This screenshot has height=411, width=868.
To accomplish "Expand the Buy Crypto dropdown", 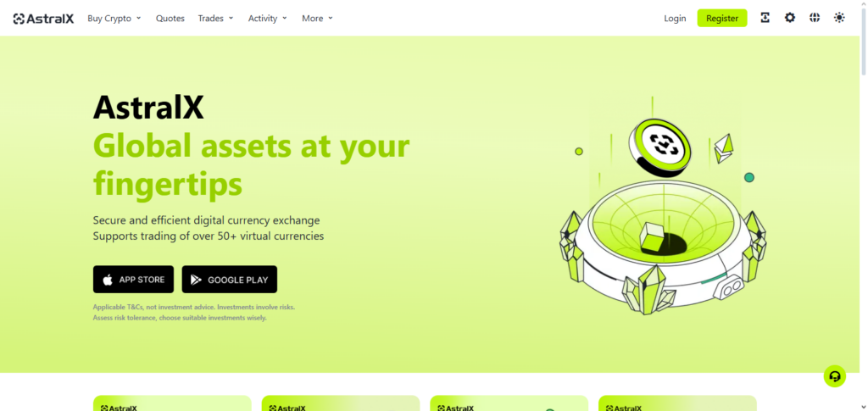I will coord(114,19).
